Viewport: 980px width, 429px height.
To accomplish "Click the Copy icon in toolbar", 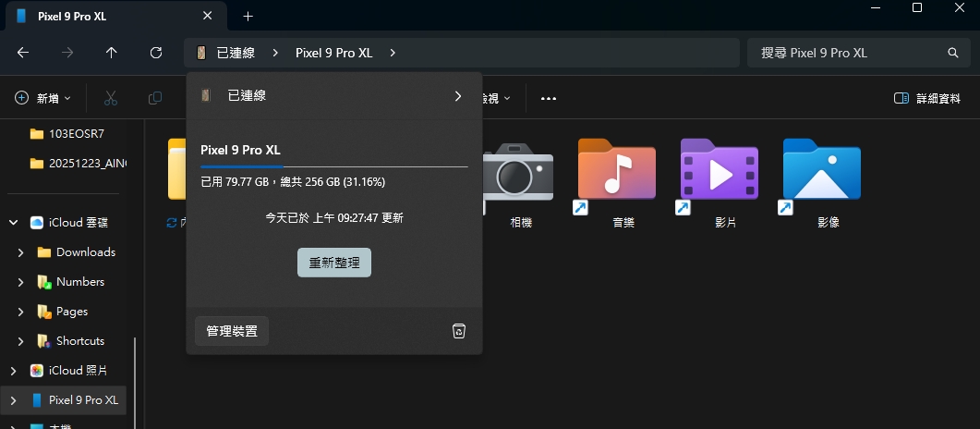I will coord(155,98).
